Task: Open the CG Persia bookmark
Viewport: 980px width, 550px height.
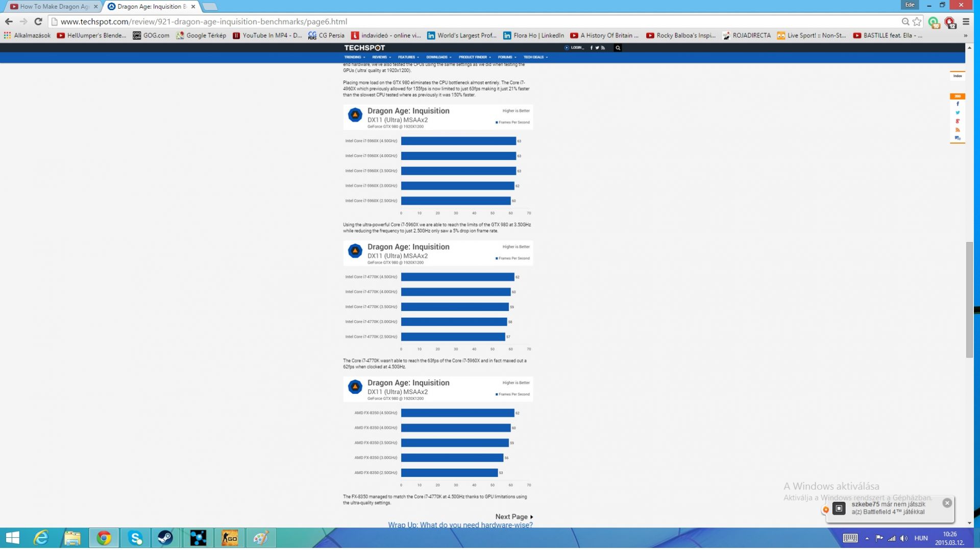Action: point(327,36)
